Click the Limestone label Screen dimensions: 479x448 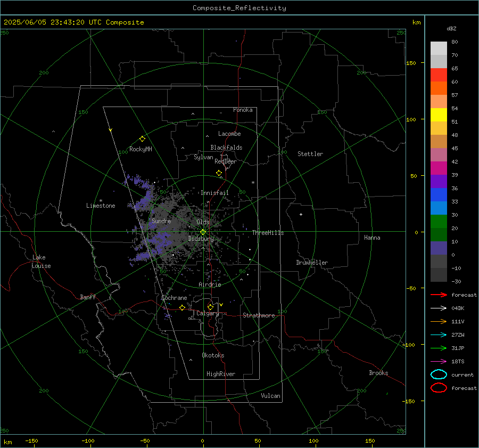pyautogui.click(x=101, y=206)
